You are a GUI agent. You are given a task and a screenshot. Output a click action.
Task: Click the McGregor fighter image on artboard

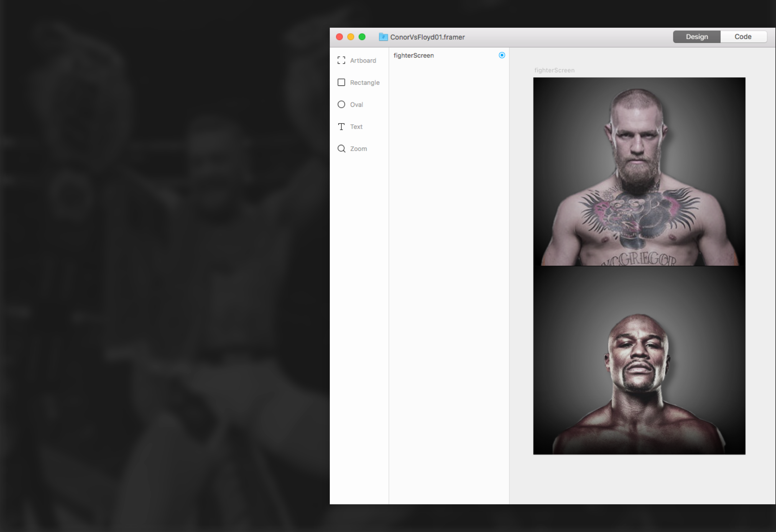(639, 172)
